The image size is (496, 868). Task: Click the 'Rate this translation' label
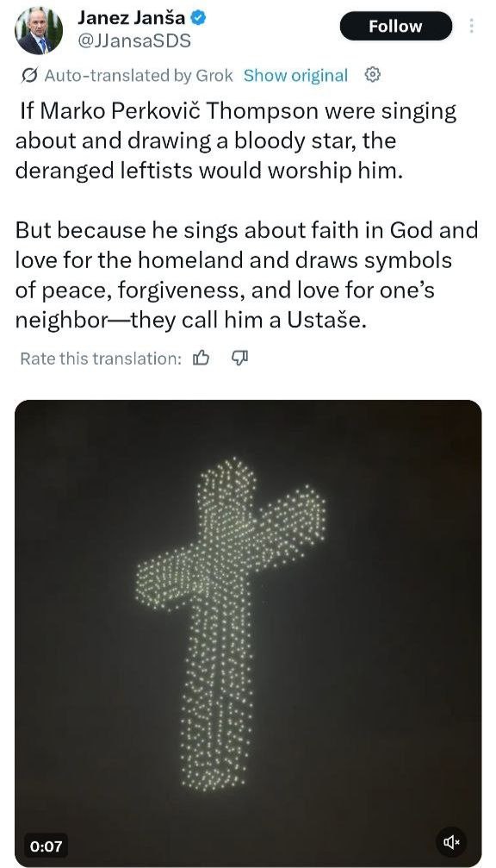pyautogui.click(x=101, y=359)
